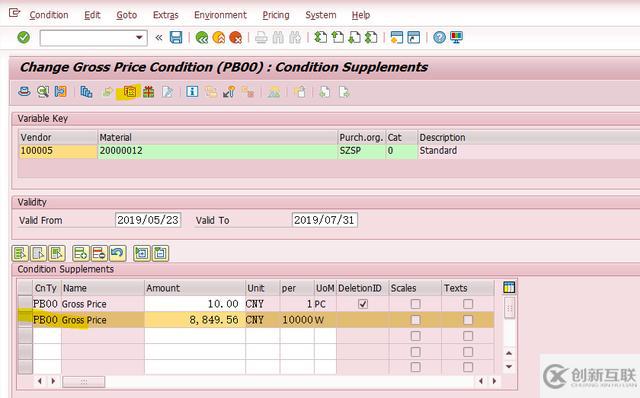Collapse command field with « chevron
The height and width of the screenshot is (398, 640).
tap(159, 38)
